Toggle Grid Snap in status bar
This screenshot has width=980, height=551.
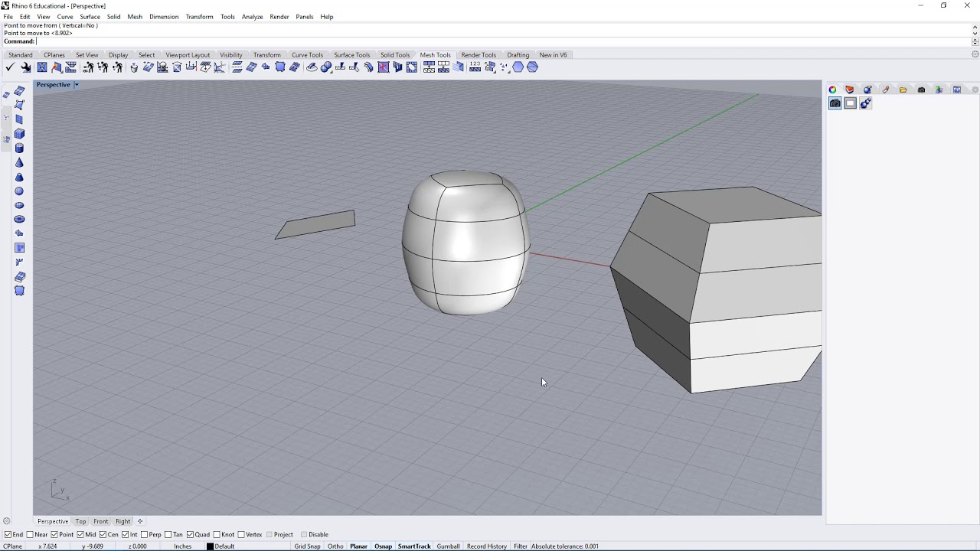[x=307, y=546]
